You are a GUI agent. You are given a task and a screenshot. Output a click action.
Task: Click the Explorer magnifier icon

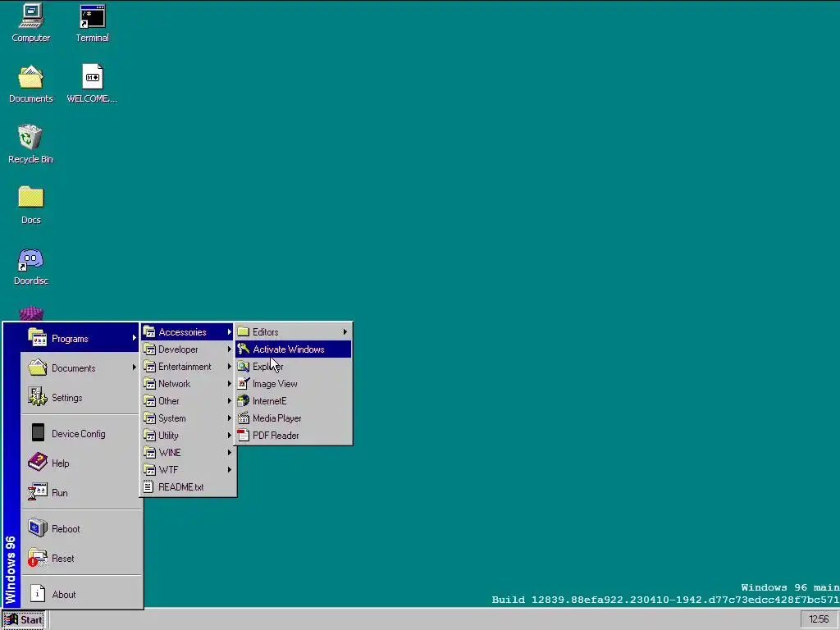pyautogui.click(x=244, y=367)
